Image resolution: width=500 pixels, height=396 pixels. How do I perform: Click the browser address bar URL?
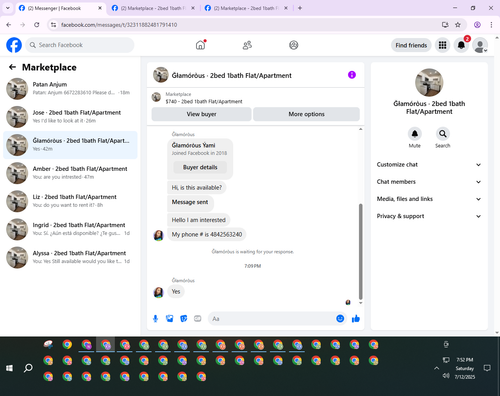pos(119,25)
